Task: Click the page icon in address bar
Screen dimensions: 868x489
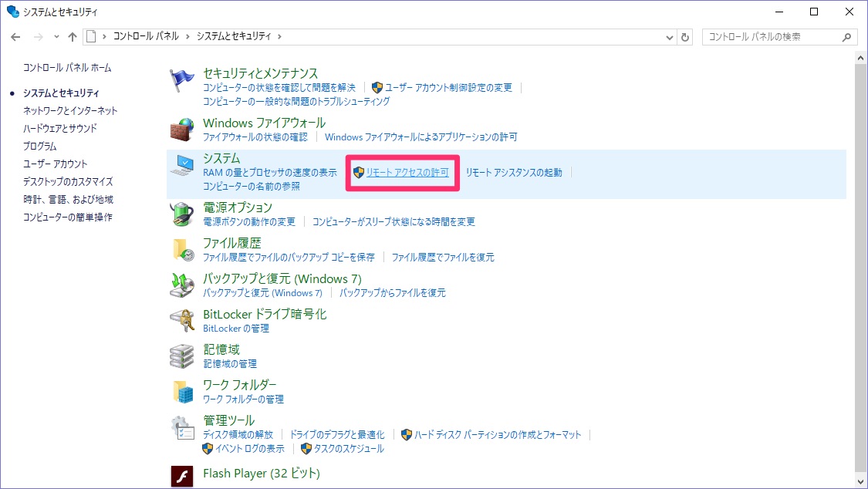Action: 91,36
